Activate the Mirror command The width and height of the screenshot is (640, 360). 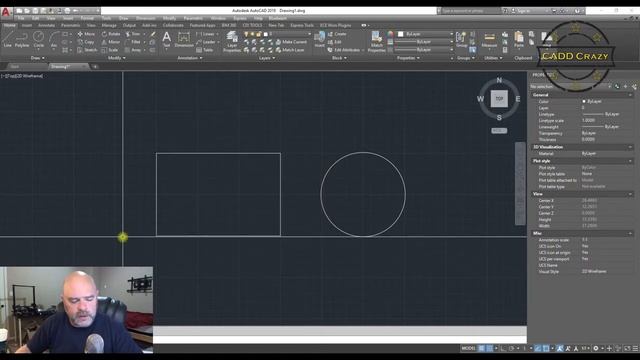click(x=111, y=42)
